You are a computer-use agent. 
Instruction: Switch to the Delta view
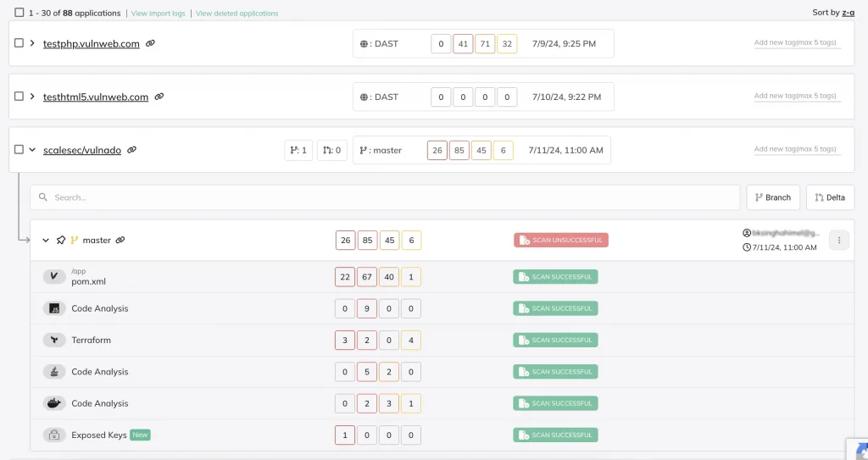pyautogui.click(x=830, y=197)
